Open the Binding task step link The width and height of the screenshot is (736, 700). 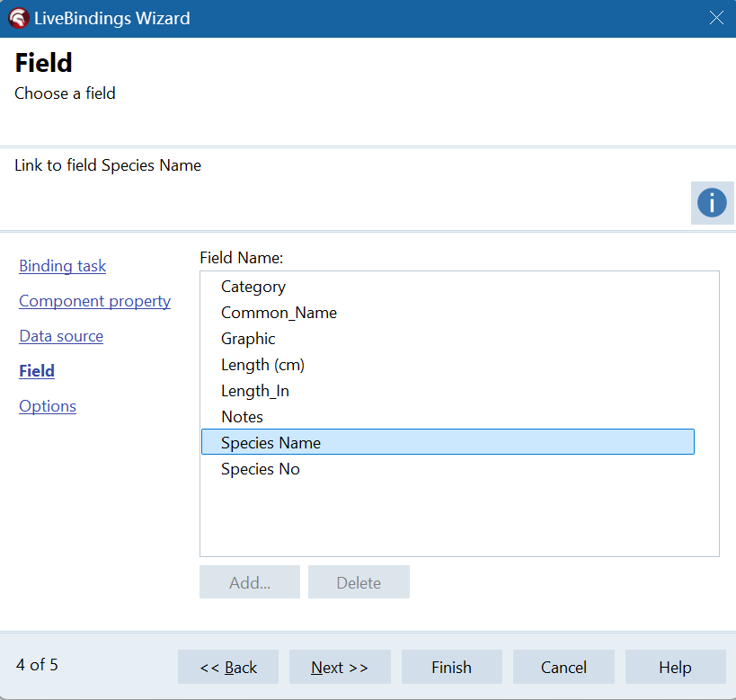tap(62, 266)
